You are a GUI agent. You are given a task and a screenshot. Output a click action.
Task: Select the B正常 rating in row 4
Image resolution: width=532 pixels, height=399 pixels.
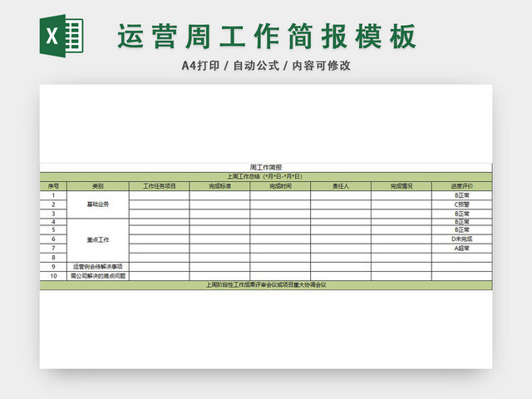pyautogui.click(x=462, y=222)
